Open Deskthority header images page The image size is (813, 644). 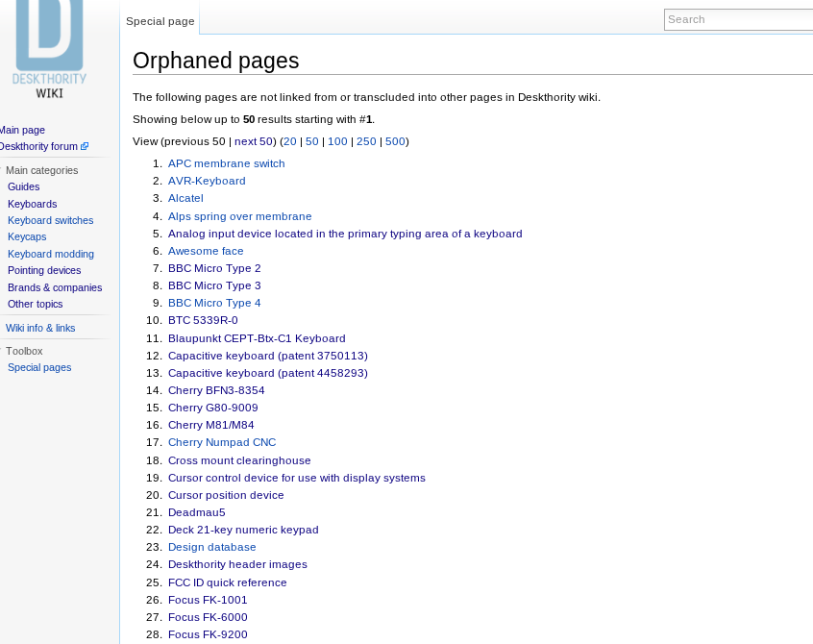click(x=237, y=564)
